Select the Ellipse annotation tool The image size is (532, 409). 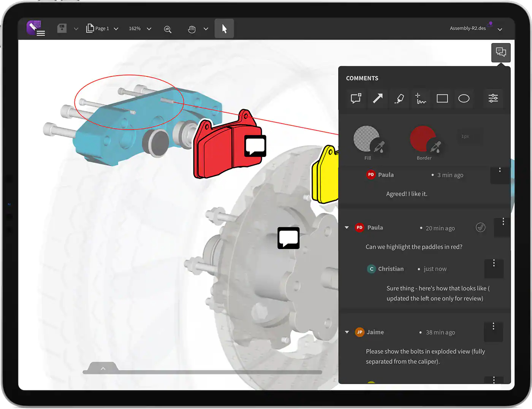(x=464, y=98)
